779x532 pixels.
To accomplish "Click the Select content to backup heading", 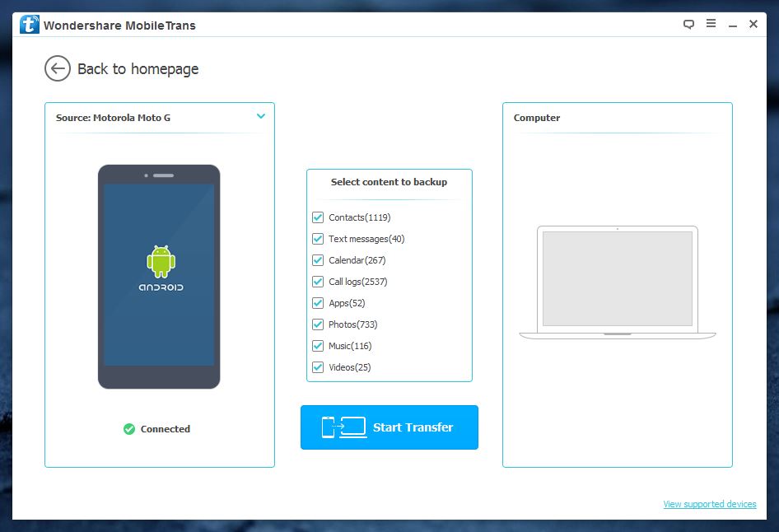I will (389, 182).
